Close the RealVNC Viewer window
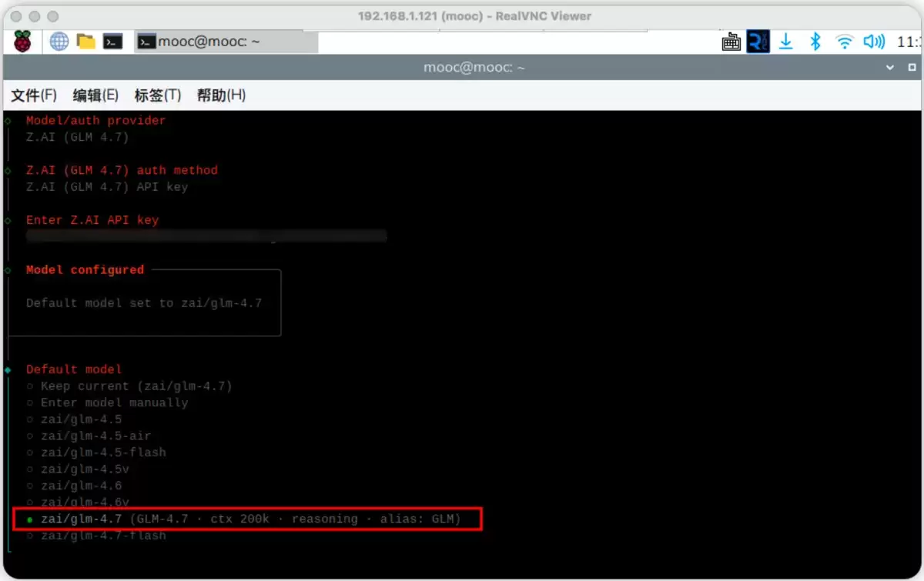924x581 pixels. click(18, 16)
